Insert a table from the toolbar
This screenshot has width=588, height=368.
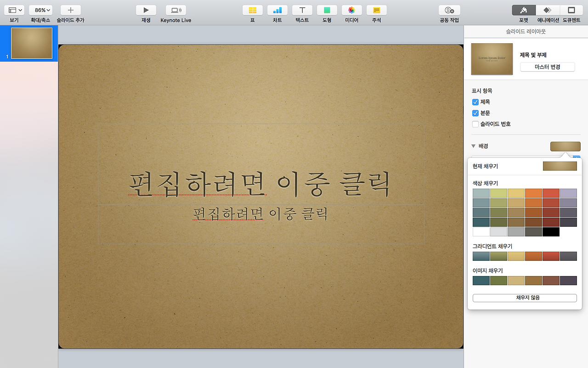coord(252,10)
